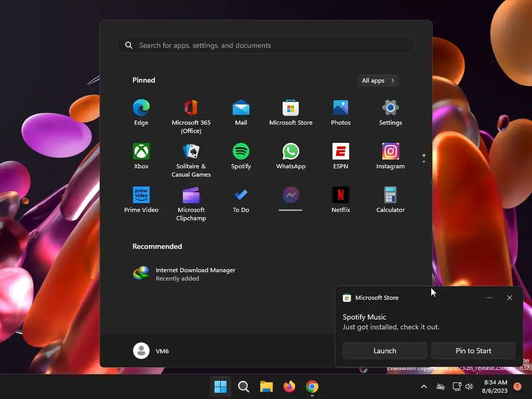The height and width of the screenshot is (399, 532).
Task: Click Launch in Spotify notification
Action: pyautogui.click(x=385, y=351)
